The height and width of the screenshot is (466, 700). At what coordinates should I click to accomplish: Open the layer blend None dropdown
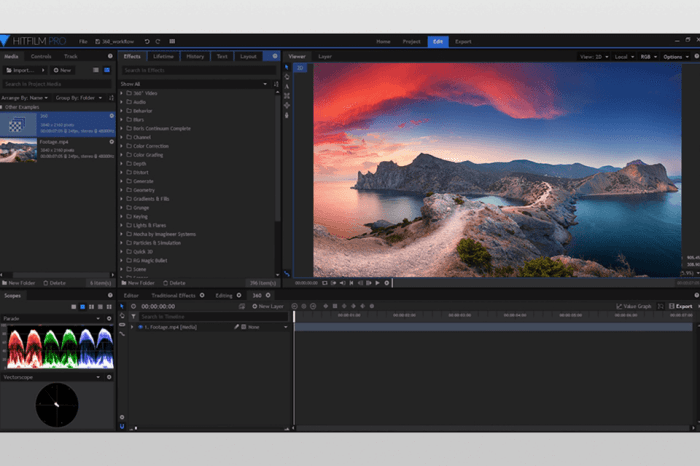267,327
